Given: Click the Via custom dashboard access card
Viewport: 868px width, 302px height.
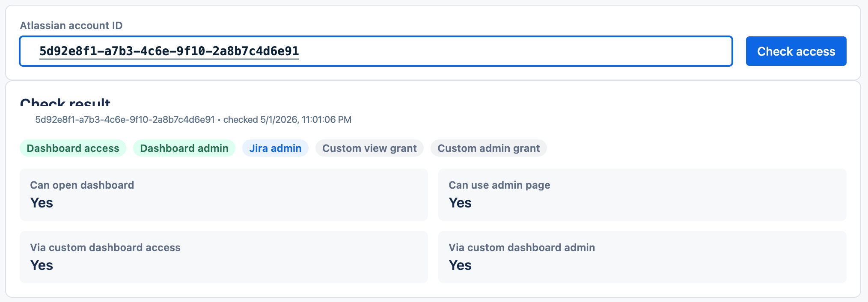Looking at the screenshot, I should coord(224,257).
